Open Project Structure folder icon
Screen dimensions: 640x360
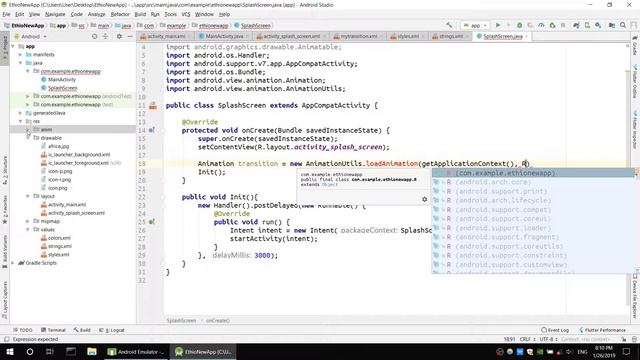coord(611,25)
